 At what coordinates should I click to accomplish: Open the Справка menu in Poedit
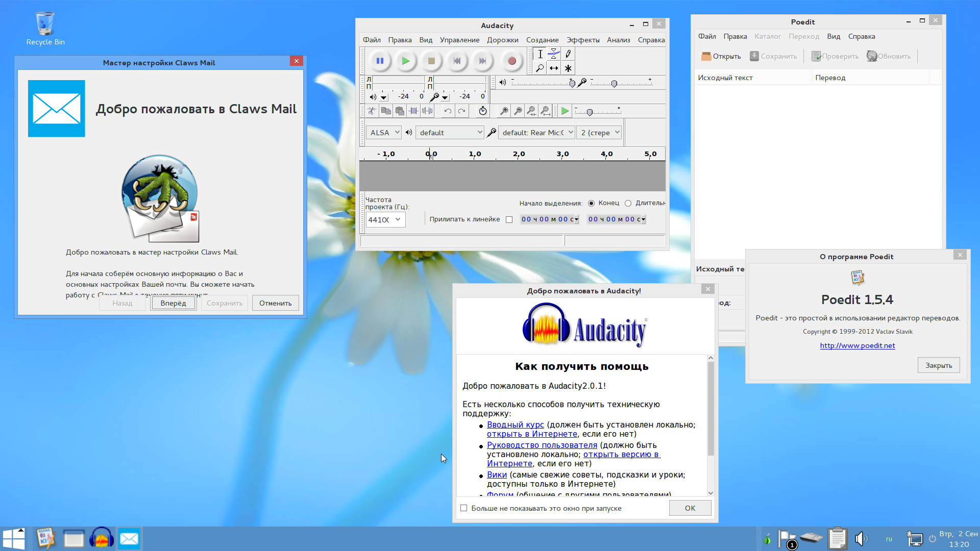(x=861, y=36)
